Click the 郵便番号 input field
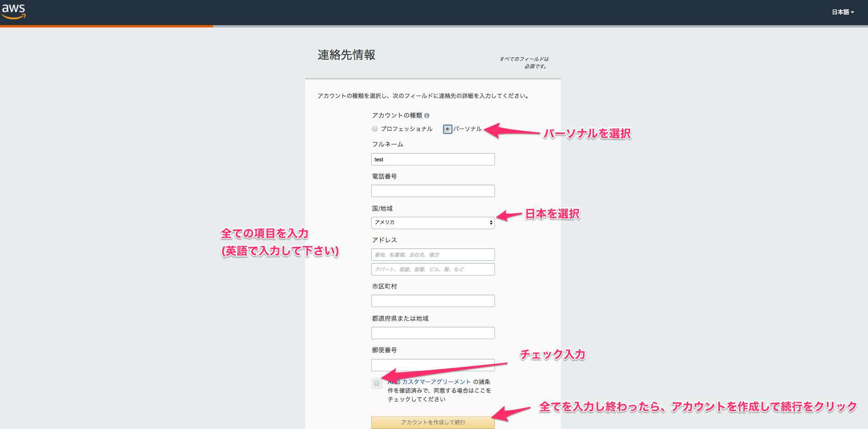This screenshot has width=868, height=429. pos(433,365)
